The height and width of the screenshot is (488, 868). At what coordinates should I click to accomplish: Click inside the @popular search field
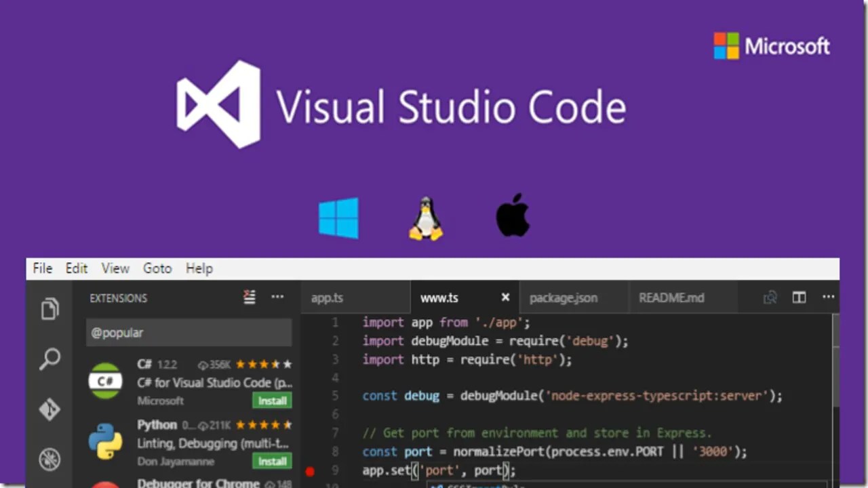click(x=189, y=332)
